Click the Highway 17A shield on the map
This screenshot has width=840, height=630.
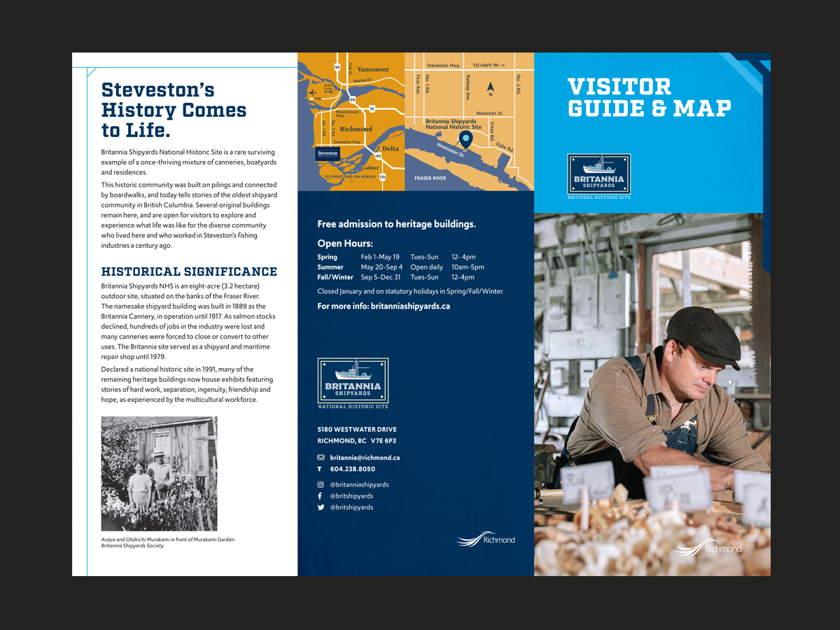pos(382,177)
